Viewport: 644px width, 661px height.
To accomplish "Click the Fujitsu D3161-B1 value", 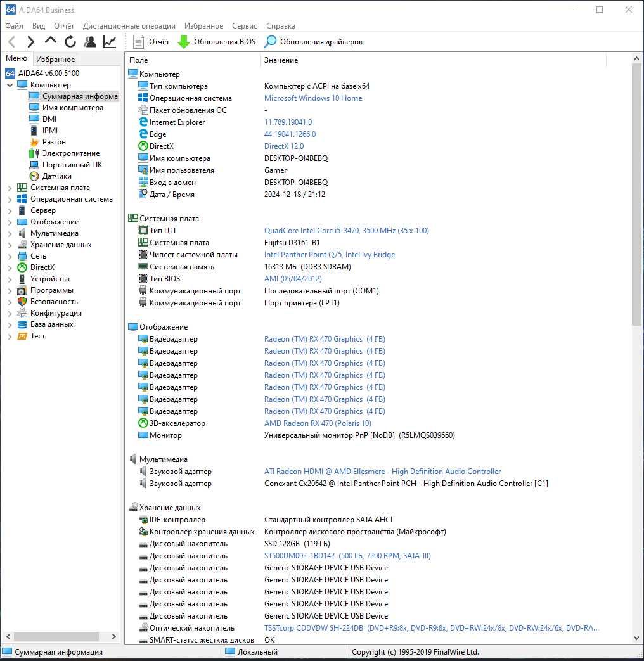I will coord(292,242).
